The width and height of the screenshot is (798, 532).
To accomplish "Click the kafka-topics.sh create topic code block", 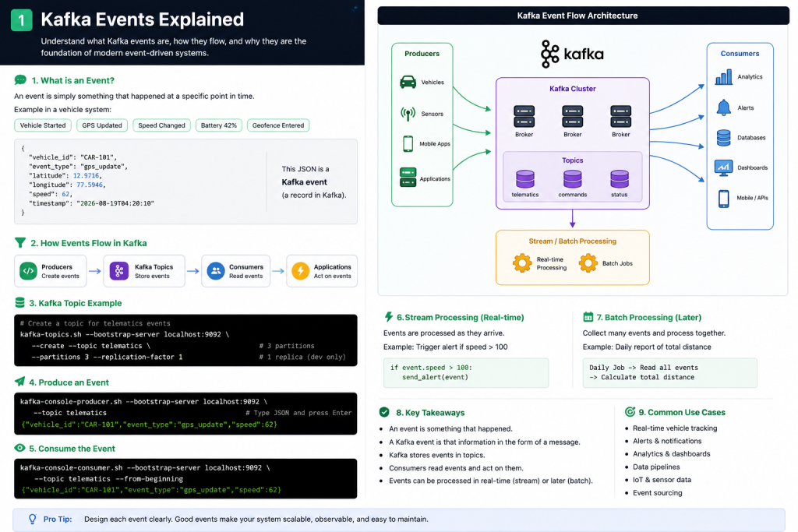I will pyautogui.click(x=185, y=340).
